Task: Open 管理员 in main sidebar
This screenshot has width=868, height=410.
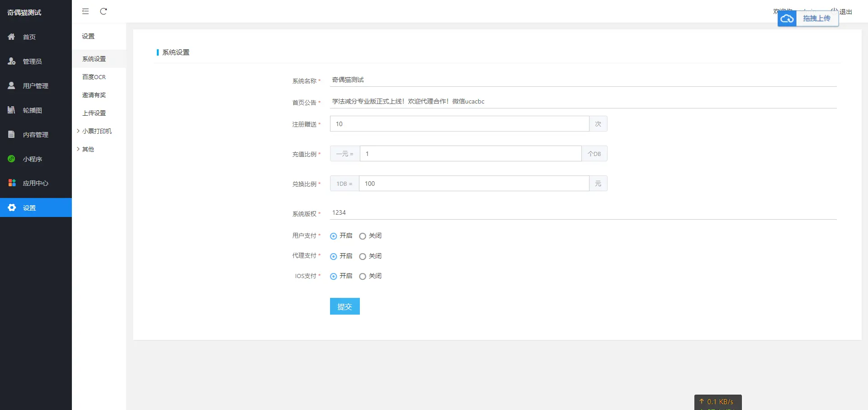Action: (x=36, y=61)
